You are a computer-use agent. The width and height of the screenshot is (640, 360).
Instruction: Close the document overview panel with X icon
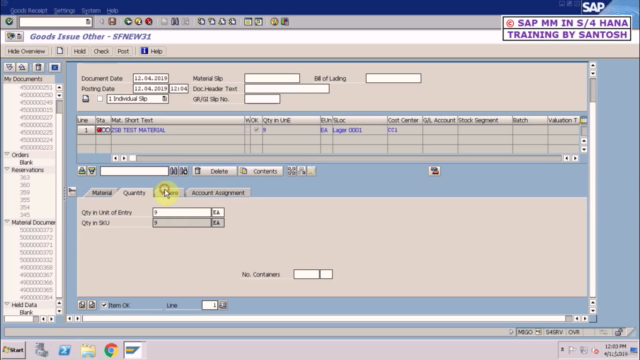coord(55,67)
